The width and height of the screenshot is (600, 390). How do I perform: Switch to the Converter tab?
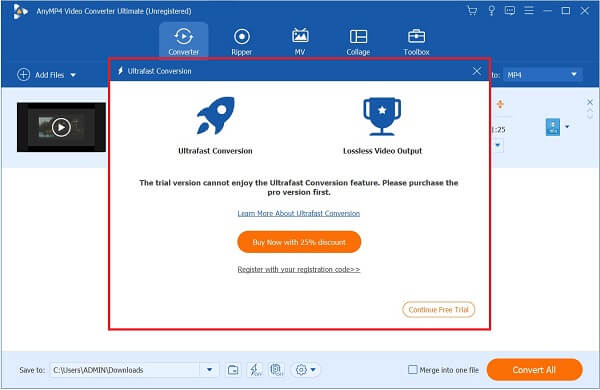click(184, 41)
